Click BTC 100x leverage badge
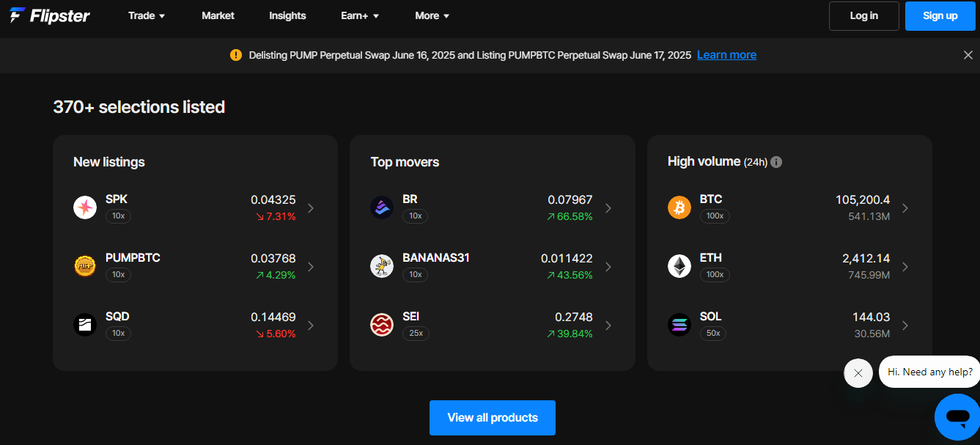Image resolution: width=980 pixels, height=445 pixels. point(715,216)
